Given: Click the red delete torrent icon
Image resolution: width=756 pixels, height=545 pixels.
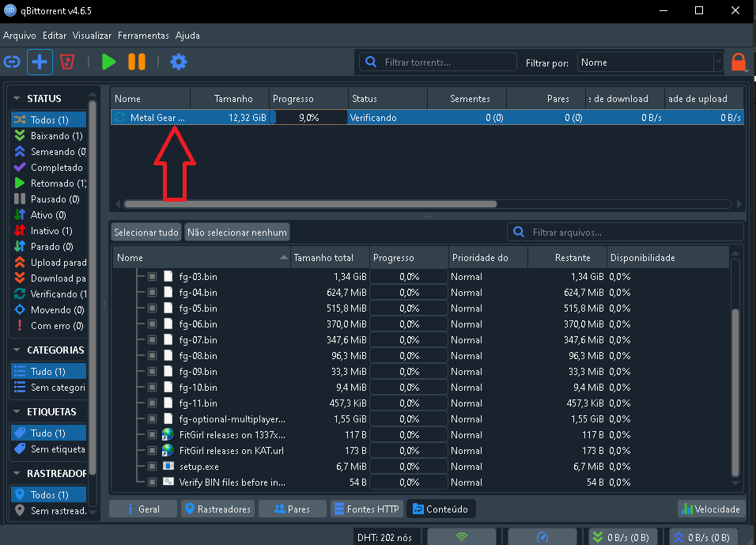Looking at the screenshot, I should 67,62.
